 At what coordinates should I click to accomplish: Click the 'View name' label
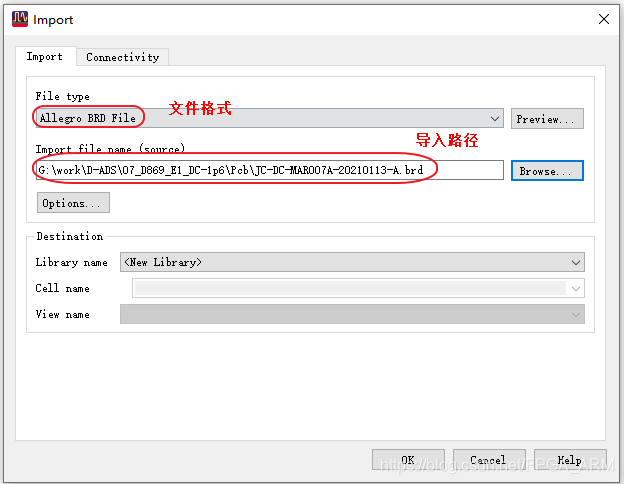click(62, 314)
